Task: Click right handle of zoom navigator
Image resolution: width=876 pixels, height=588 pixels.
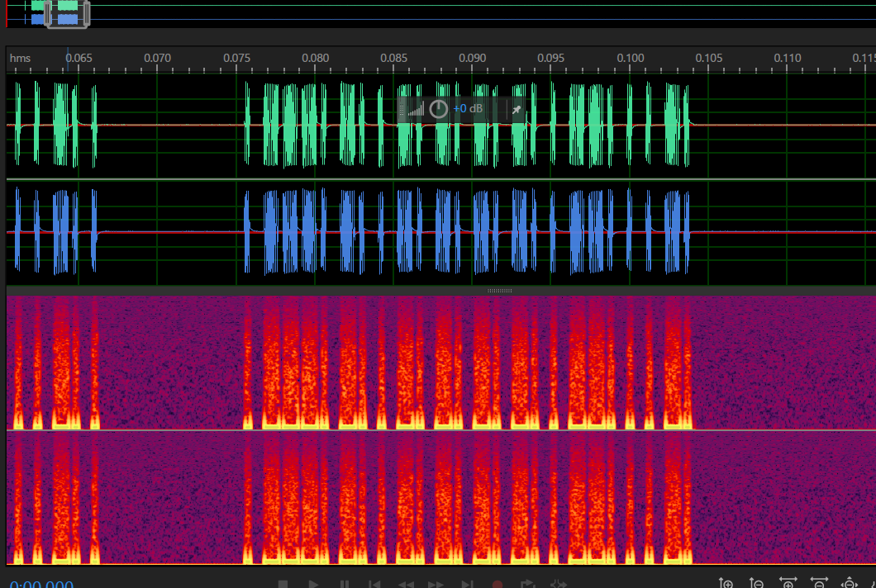Action: (x=87, y=14)
